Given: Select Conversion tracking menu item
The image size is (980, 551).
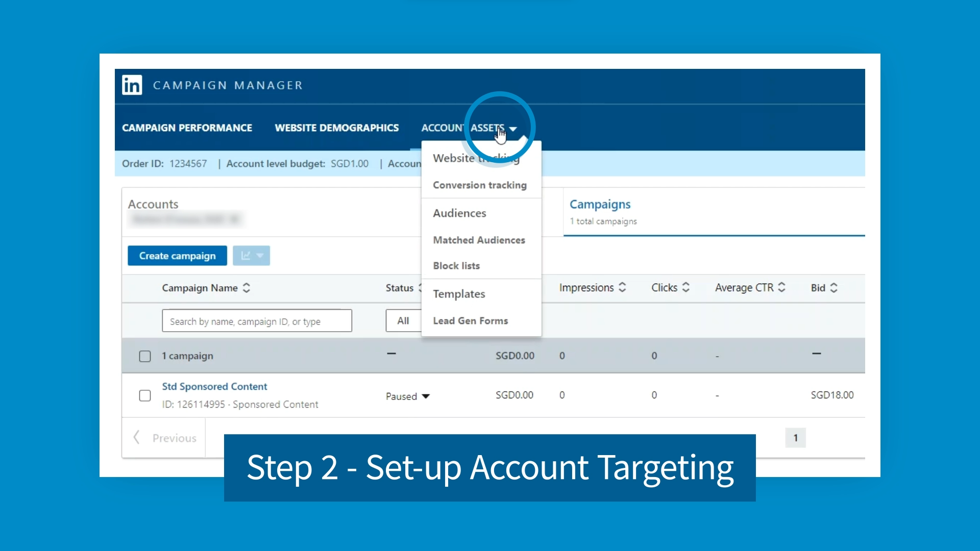Looking at the screenshot, I should [480, 185].
